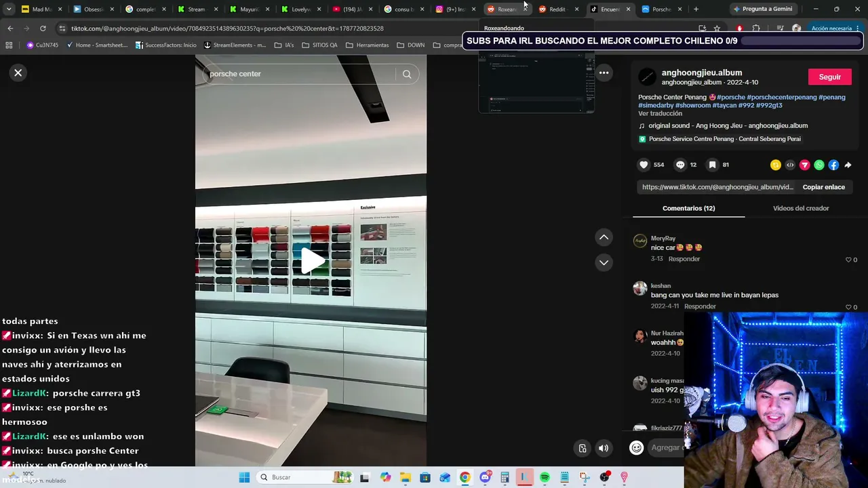Open the #taycan hashtag
Screen dimensions: 868x488
click(x=726, y=105)
